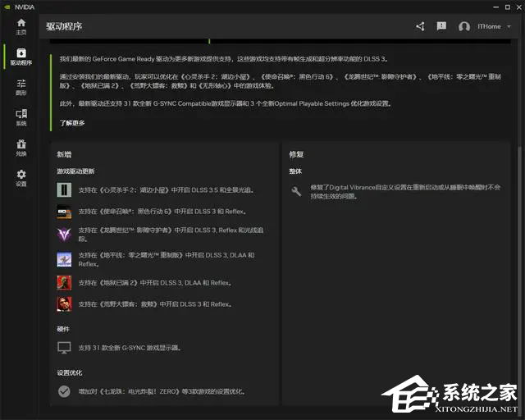
Task: Open the 图形 graphics sidebar item
Action: click(x=21, y=87)
